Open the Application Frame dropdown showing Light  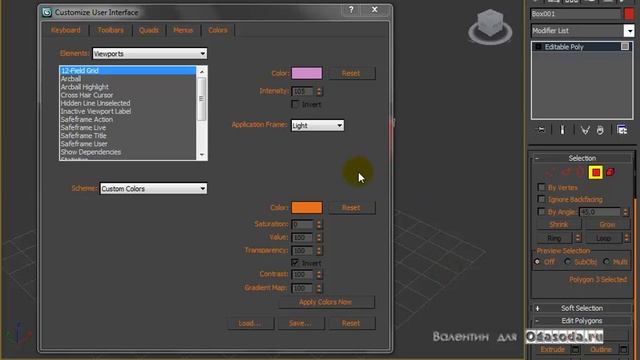coord(317,125)
